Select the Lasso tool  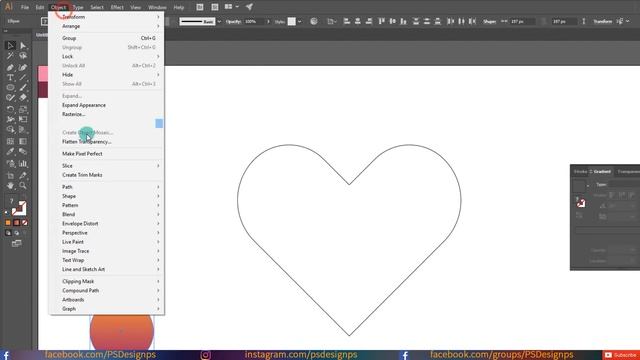click(x=23, y=56)
